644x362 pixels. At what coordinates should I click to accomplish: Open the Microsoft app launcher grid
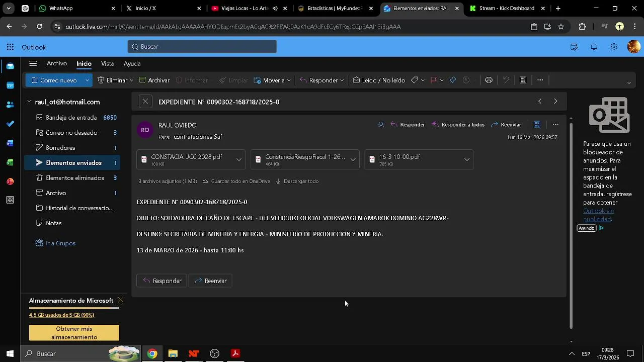(10, 47)
